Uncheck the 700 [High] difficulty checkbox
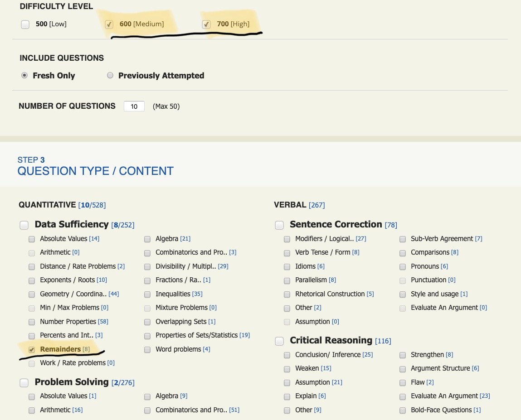Viewport: 521px width, 420px height. pos(206,24)
